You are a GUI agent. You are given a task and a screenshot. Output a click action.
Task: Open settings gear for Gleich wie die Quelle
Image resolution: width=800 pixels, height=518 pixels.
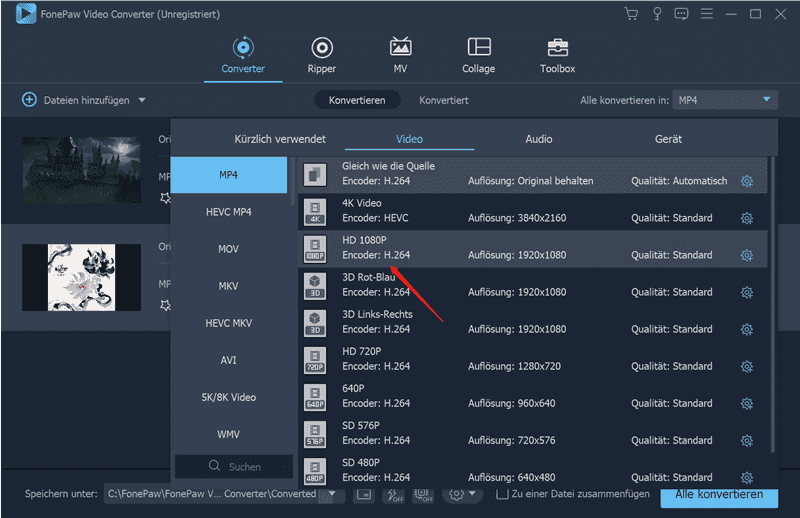pyautogui.click(x=747, y=181)
